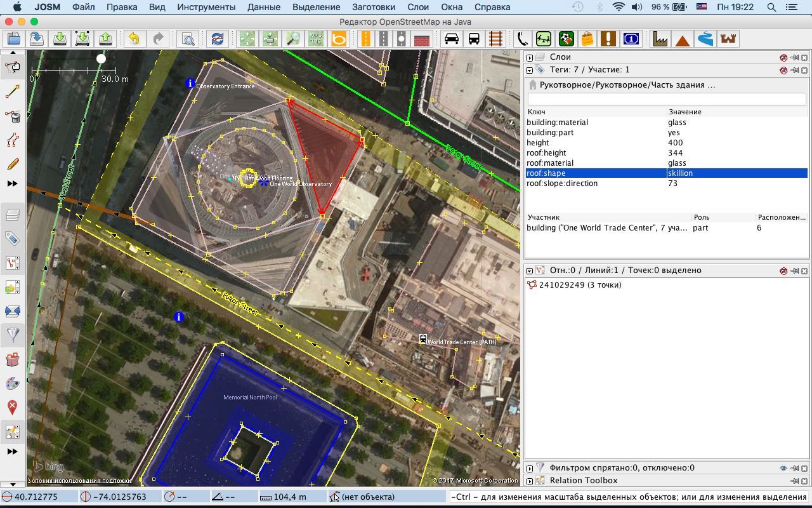Collapse the selection list panel
This screenshot has height=508, width=812.
point(530,271)
